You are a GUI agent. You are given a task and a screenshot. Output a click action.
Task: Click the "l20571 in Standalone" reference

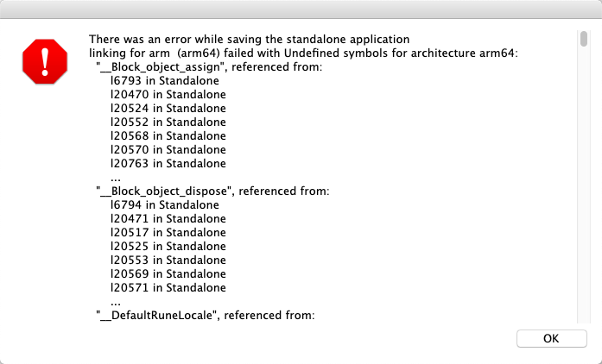pos(168,288)
